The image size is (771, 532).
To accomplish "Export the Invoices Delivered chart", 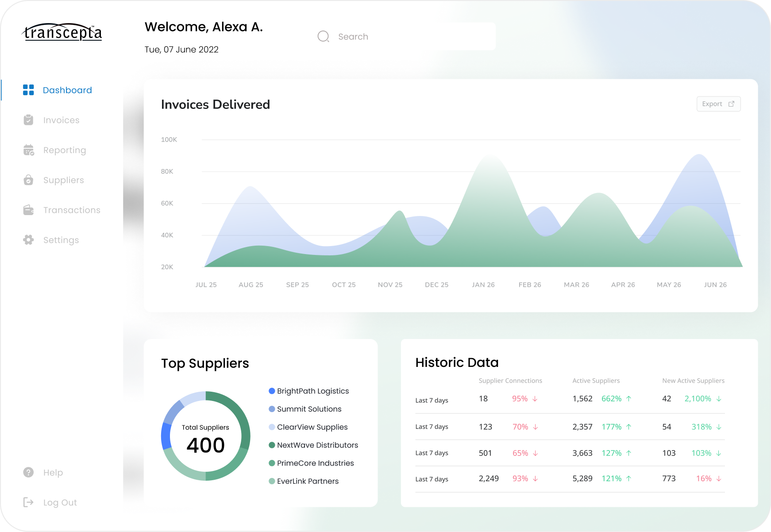I will click(x=718, y=104).
